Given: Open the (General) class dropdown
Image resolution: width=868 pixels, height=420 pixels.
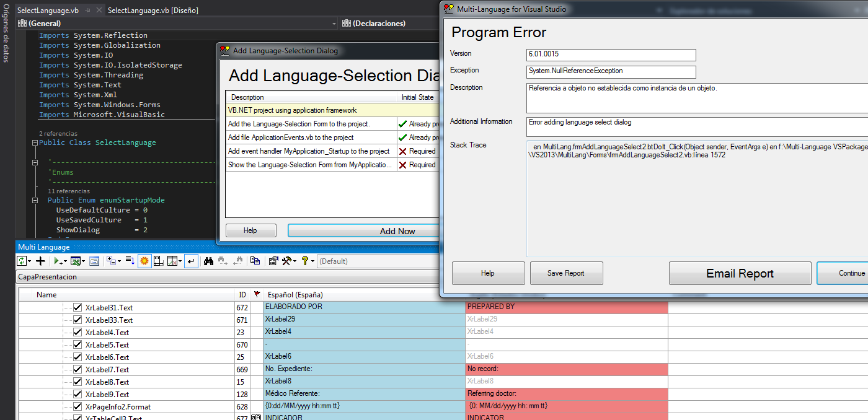Looking at the screenshot, I should 177,24.
